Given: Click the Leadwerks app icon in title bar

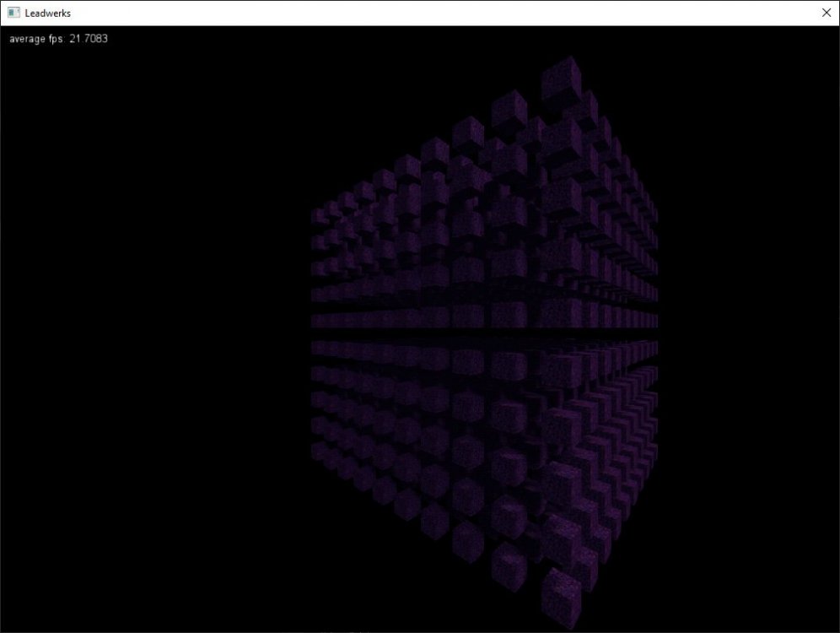Looking at the screenshot, I should click(x=13, y=13).
